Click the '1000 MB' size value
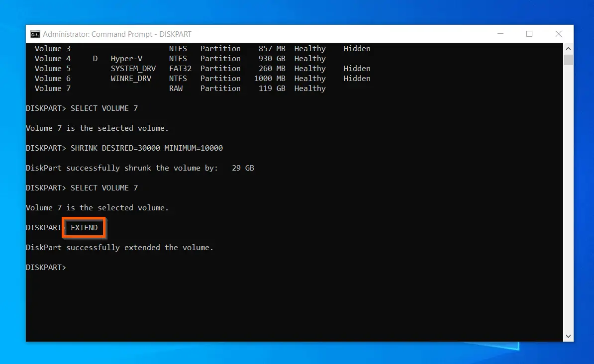The width and height of the screenshot is (594, 364). click(270, 79)
